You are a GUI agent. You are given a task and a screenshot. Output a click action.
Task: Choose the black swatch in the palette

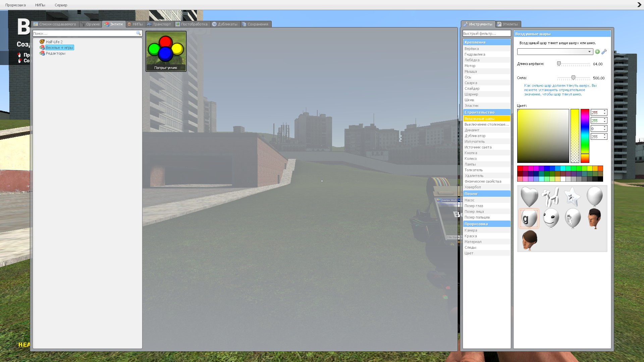point(600,179)
